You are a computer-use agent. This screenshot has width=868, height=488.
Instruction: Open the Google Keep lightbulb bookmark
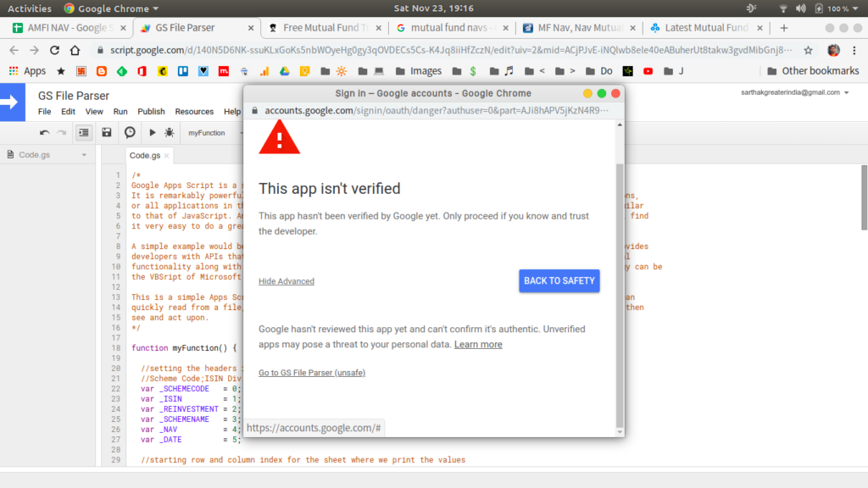304,71
